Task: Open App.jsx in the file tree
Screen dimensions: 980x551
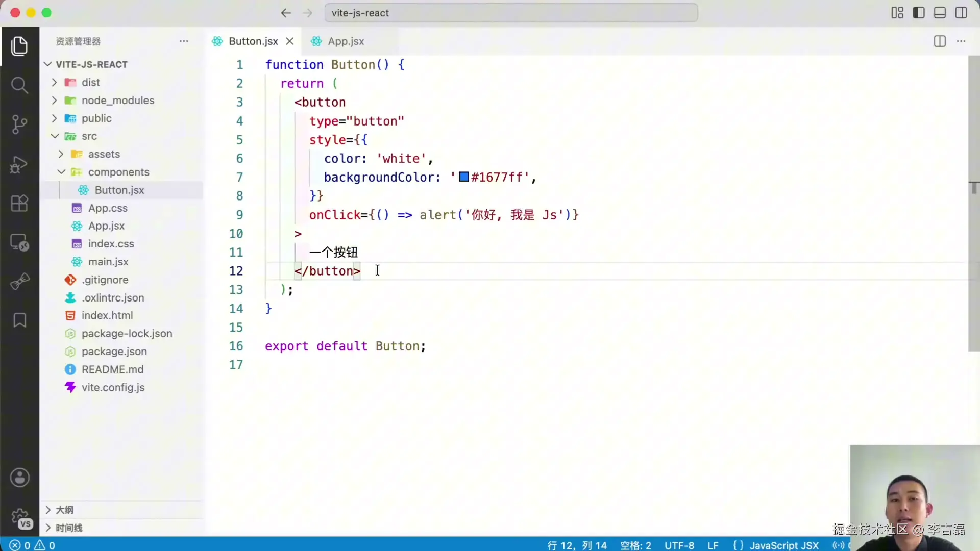Action: coord(122,226)
